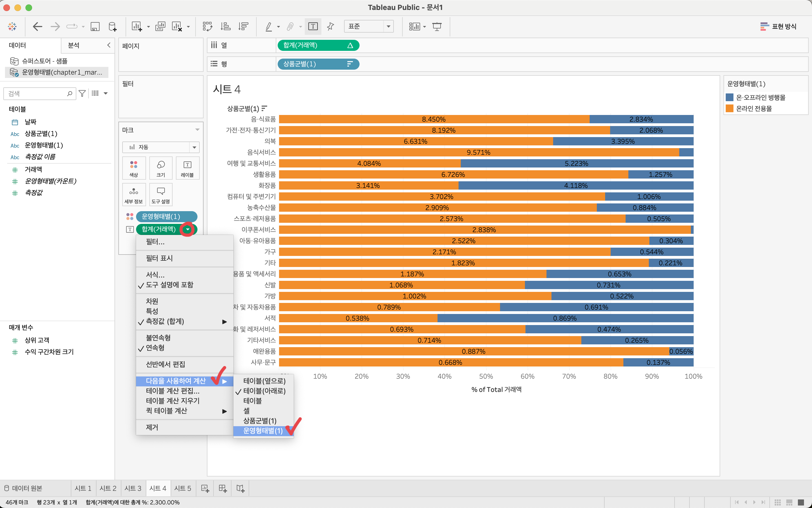Open the Tooltip marks card
Screen dimensions: 812x508
161,195
